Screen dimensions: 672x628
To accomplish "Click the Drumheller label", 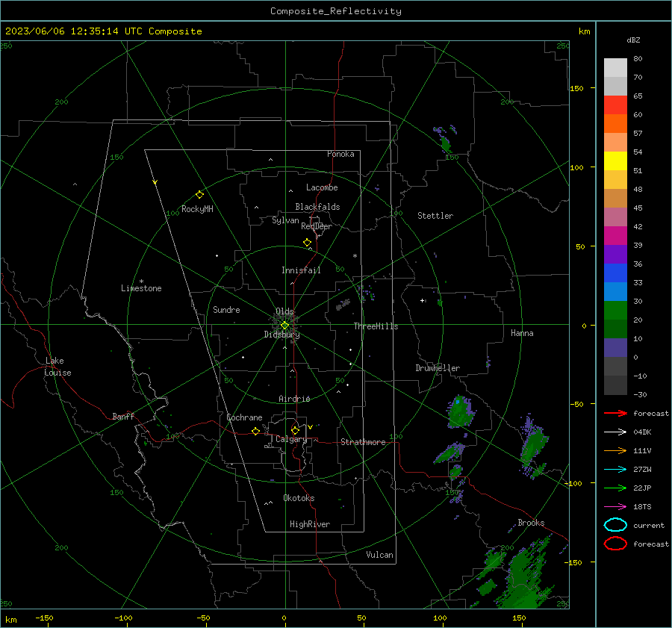I will [438, 368].
